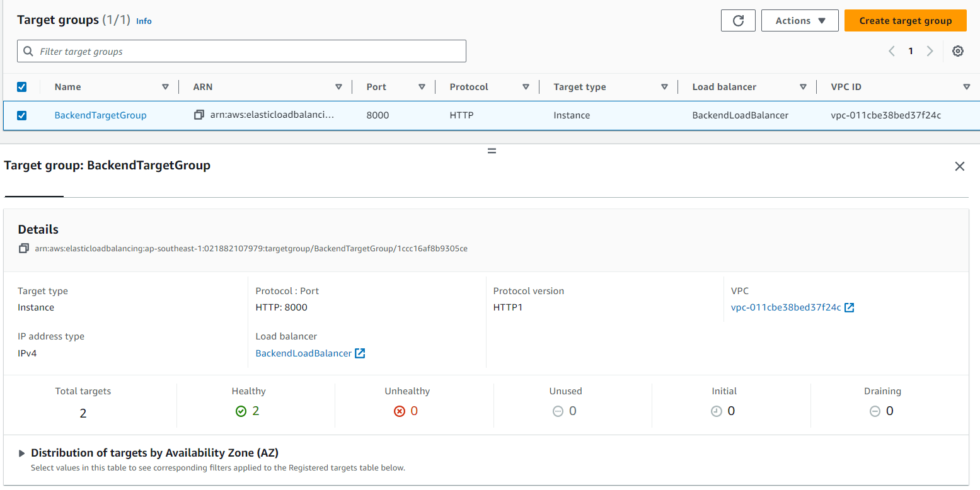
Task: Click the Total targets value 2
Action: tap(83, 413)
